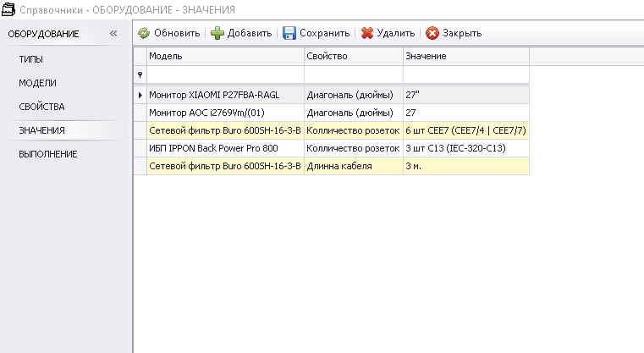Select the cell ИБП IPPON Back Power Pro 800

coord(225,148)
